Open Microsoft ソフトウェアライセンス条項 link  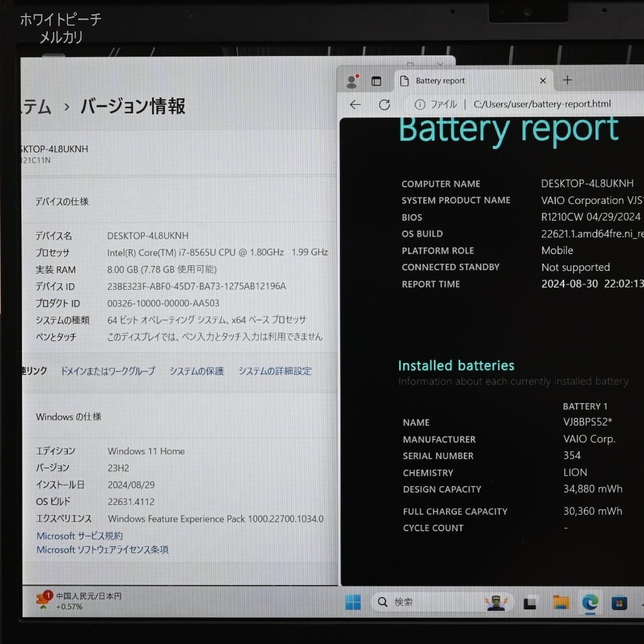tap(103, 550)
